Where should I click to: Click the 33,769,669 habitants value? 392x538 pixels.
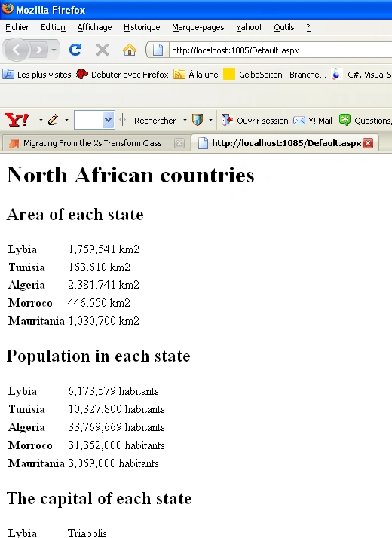pos(116,427)
